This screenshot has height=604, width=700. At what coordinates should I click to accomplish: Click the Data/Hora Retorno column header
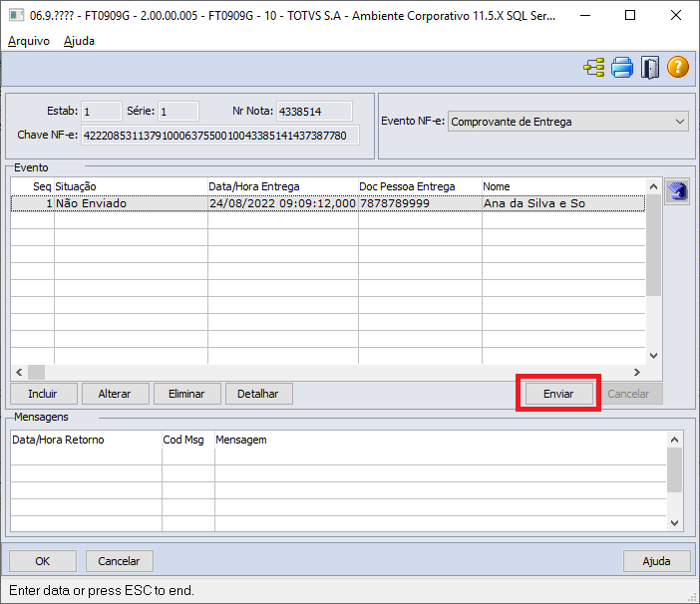tap(86, 440)
